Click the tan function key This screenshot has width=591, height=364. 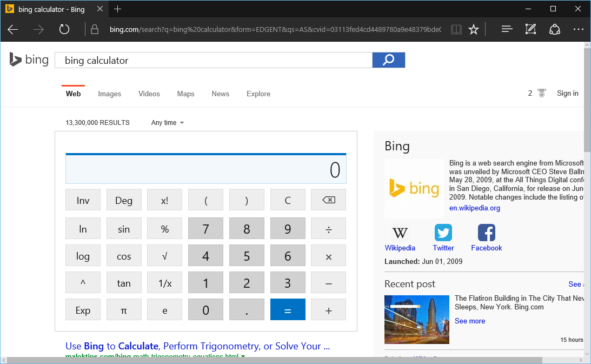pos(124,283)
